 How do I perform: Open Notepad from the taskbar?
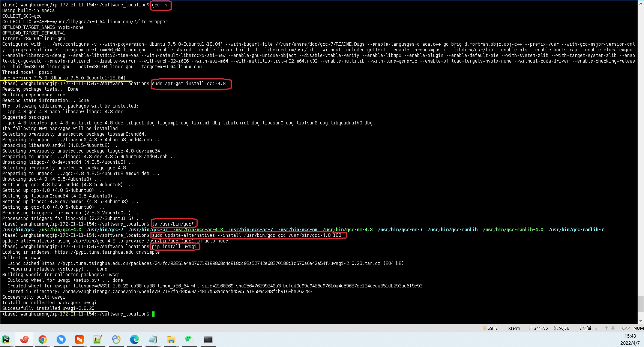pyautogui.click(x=153, y=340)
